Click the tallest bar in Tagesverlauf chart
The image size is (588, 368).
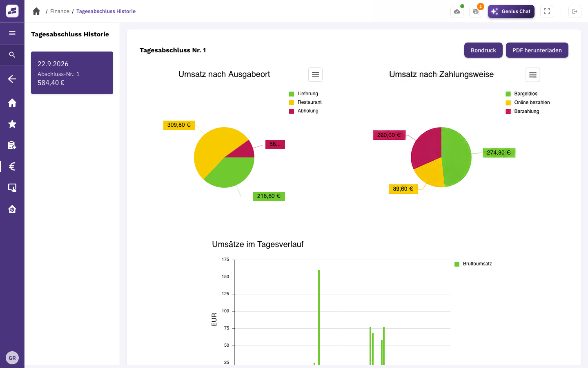click(x=319, y=317)
